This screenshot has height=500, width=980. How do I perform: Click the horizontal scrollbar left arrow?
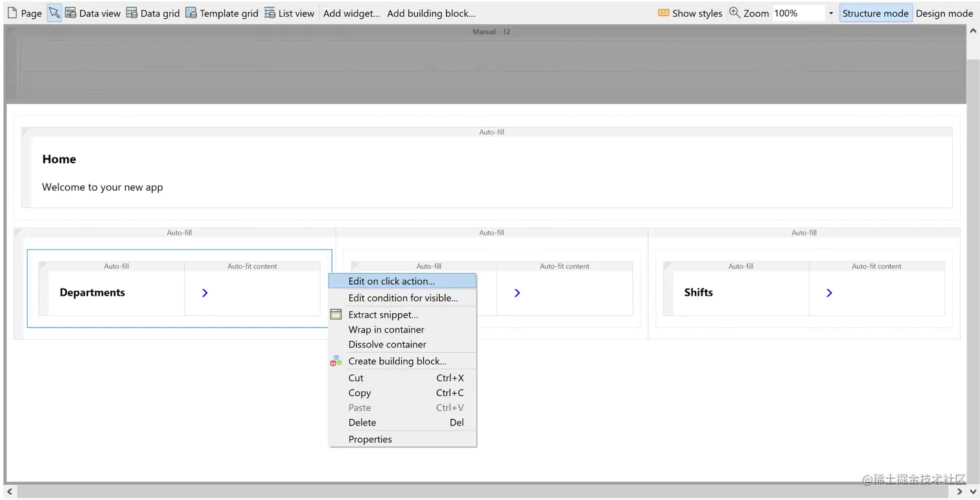click(9, 492)
